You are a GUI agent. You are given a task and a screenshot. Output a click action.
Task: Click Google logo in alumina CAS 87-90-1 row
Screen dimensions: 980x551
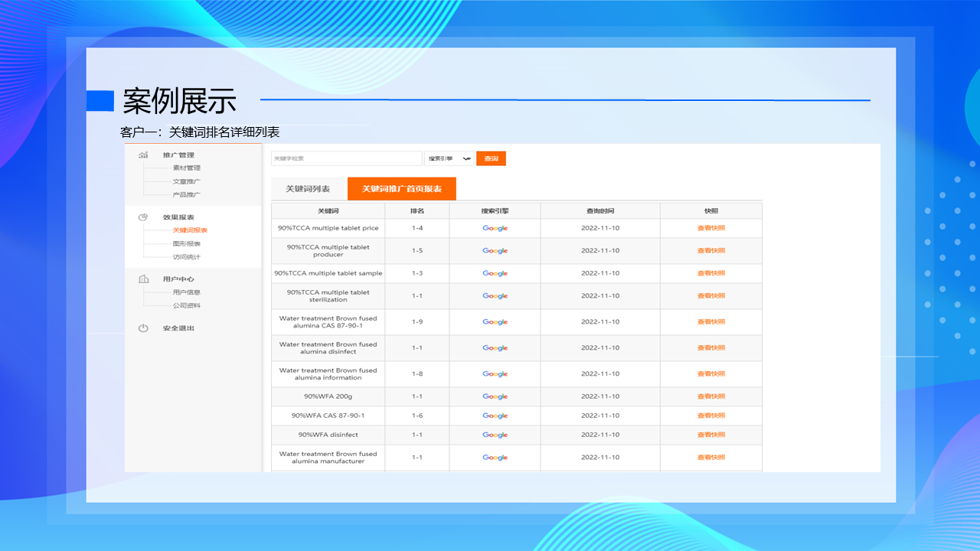point(495,322)
